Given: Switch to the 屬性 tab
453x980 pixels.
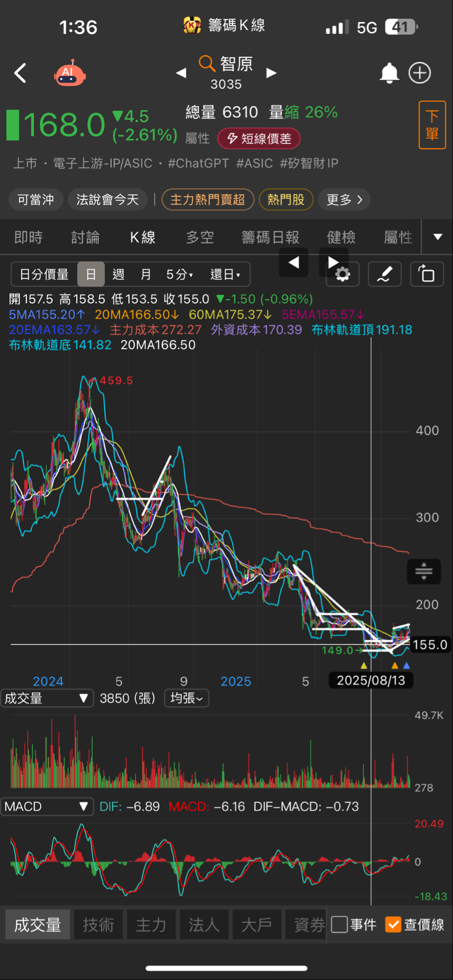Looking at the screenshot, I should 398,237.
